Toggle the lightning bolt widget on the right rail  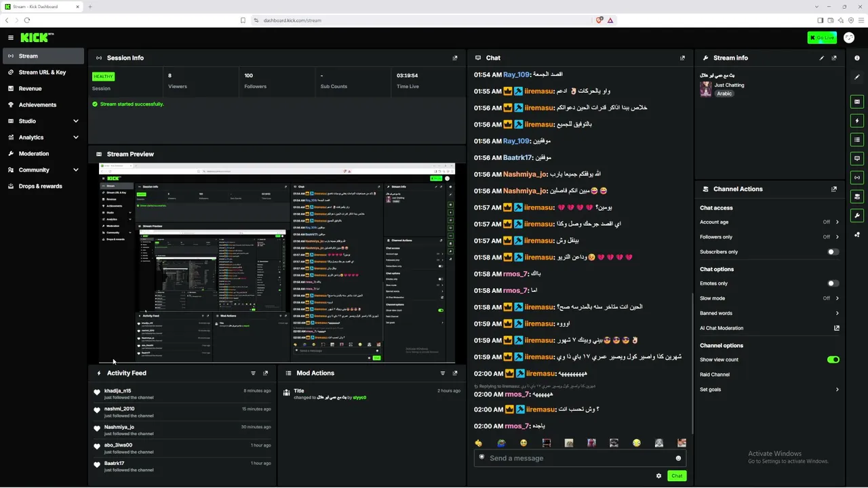tap(857, 121)
